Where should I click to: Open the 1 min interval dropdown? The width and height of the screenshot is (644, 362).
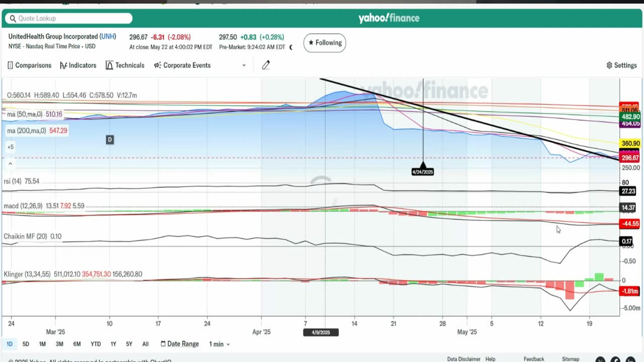pos(219,344)
